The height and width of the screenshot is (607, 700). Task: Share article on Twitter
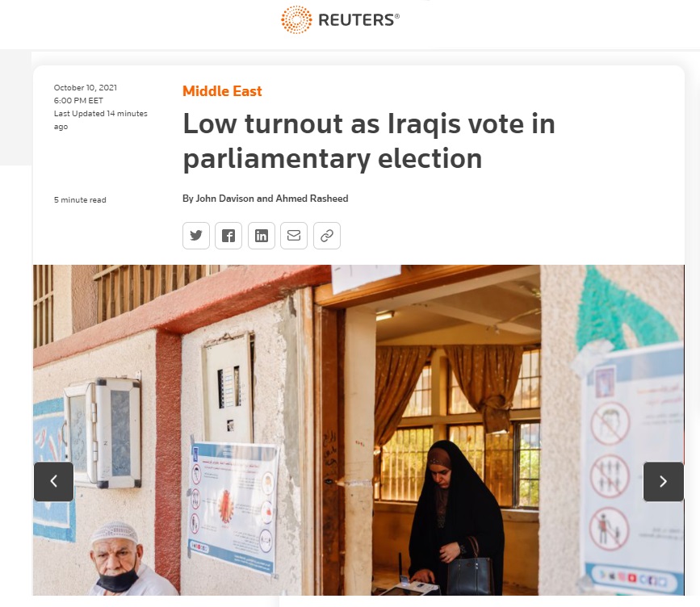tap(196, 236)
